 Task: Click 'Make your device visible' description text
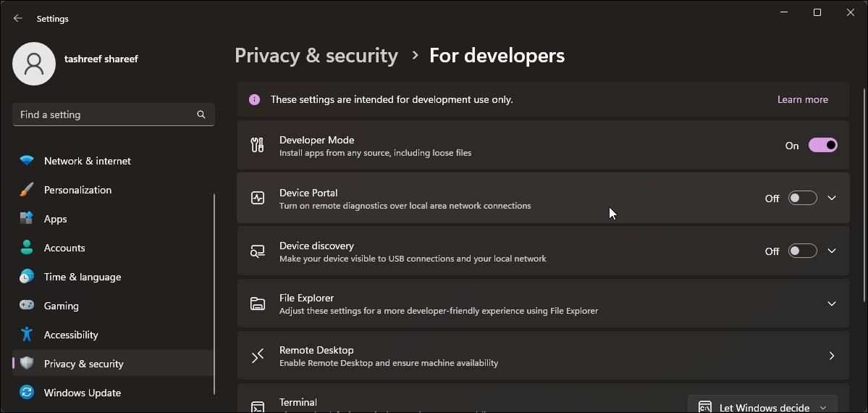coord(413,259)
